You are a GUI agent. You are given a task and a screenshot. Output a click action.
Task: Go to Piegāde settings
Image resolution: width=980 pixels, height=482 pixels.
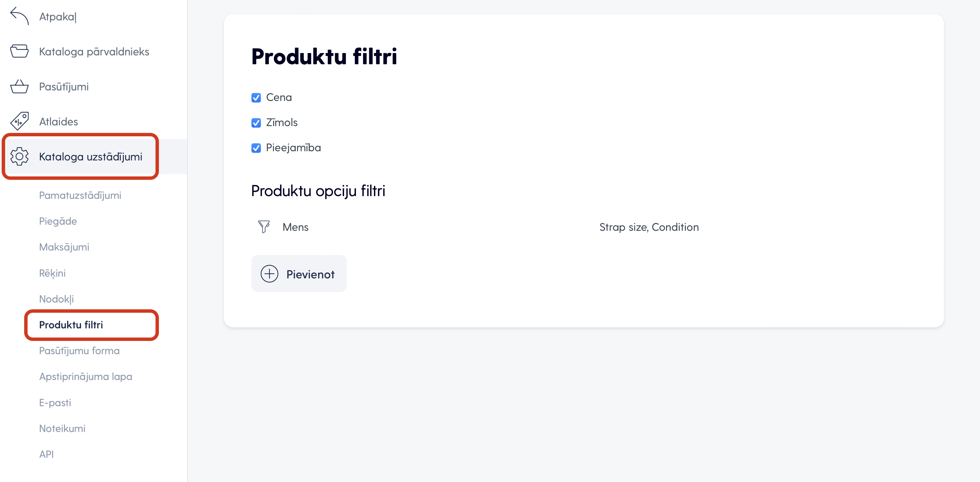coord(58,221)
